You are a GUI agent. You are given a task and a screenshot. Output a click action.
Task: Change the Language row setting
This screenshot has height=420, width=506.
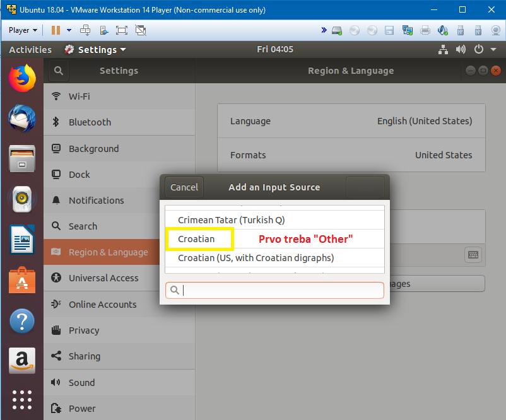pyautogui.click(x=351, y=121)
